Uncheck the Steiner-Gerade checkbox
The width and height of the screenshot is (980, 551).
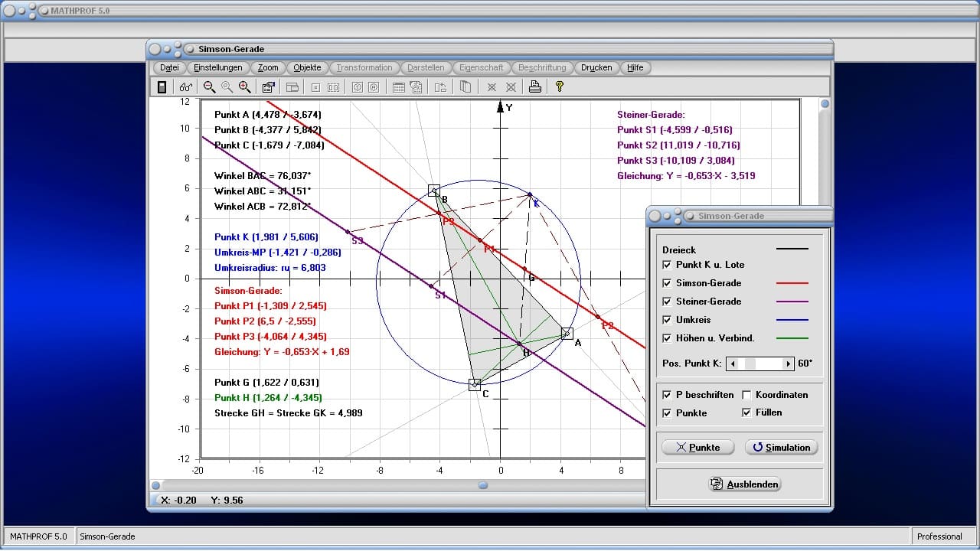pyautogui.click(x=667, y=302)
